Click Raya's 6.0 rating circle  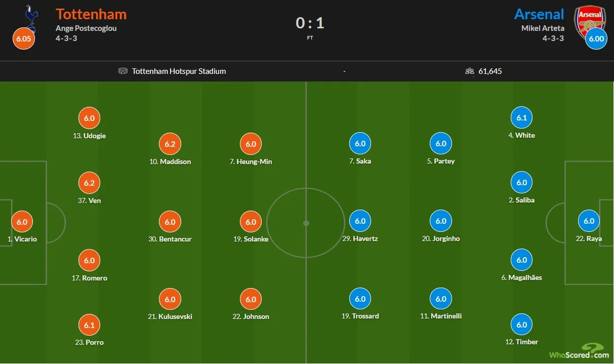point(589,221)
